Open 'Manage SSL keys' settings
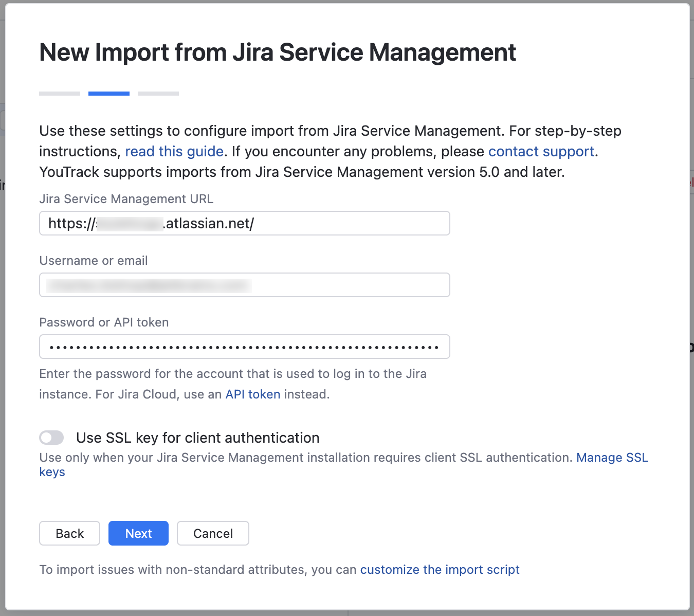 [x=612, y=457]
